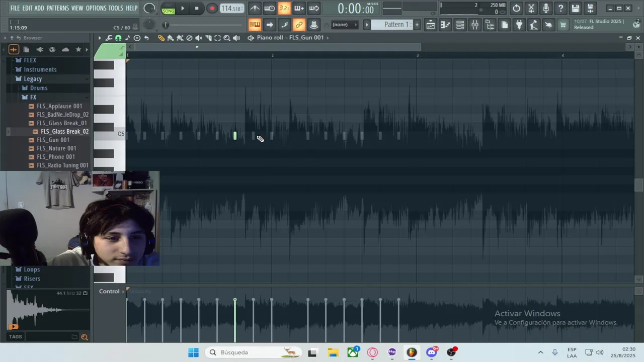Viewport: 644px width, 362px height.
Task: Click the TAGS label in browser
Action: coord(16,337)
